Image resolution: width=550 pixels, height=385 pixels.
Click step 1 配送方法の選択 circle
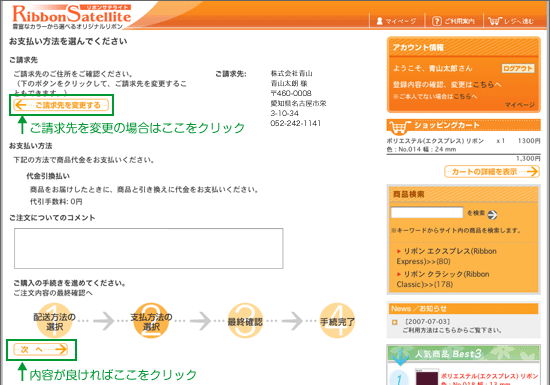coord(54,321)
